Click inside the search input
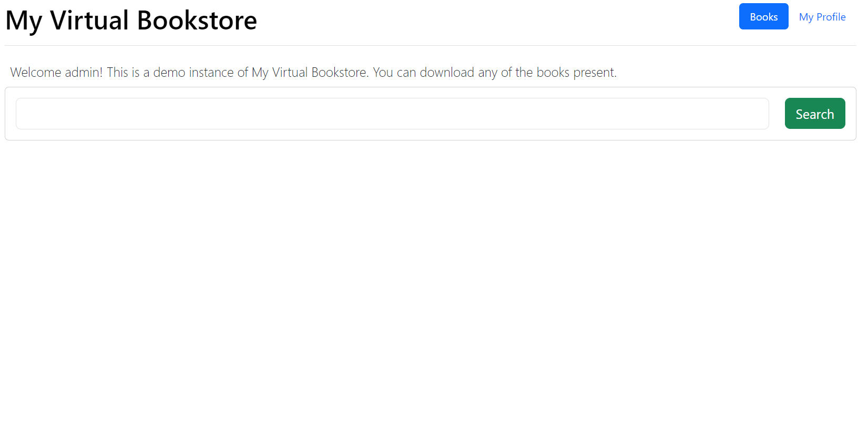This screenshot has width=868, height=444. (392, 114)
